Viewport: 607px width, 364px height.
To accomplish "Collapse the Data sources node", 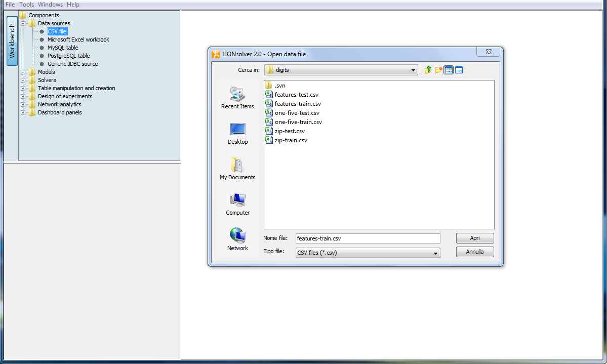I will 23,23.
